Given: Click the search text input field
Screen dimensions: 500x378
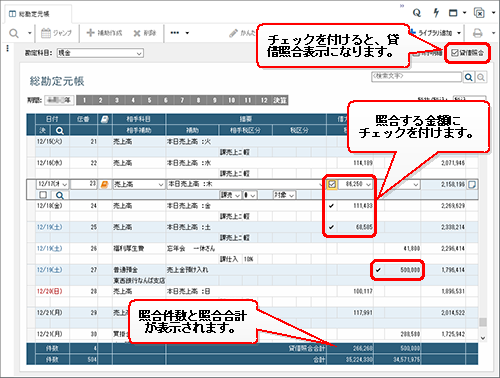Looking at the screenshot, I should (416, 77).
